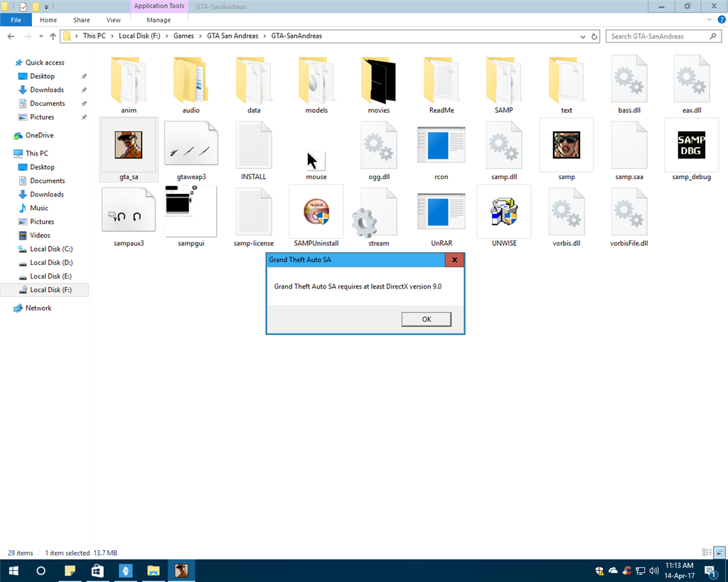Open Explorer help
Viewport: 728px width, 582px height.
(722, 19)
